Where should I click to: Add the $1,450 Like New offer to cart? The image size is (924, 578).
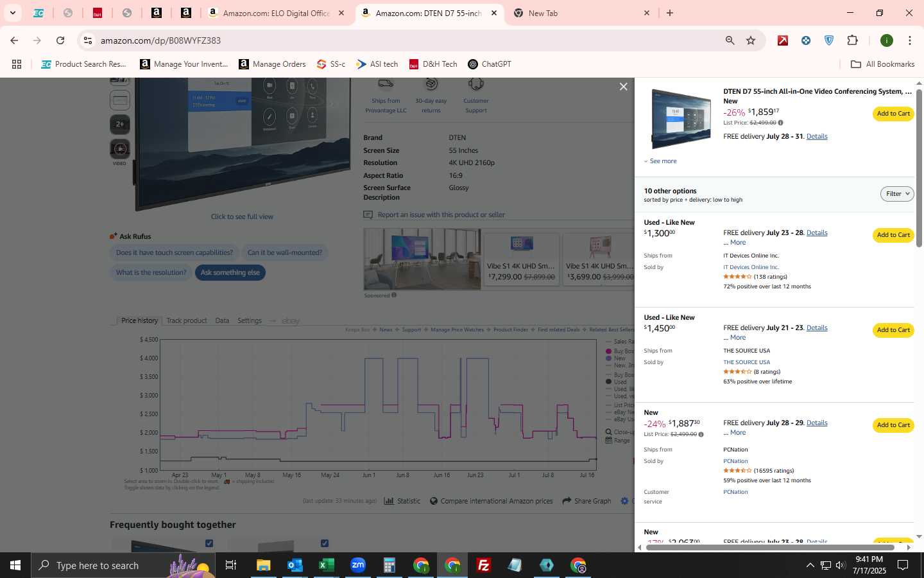pos(893,330)
